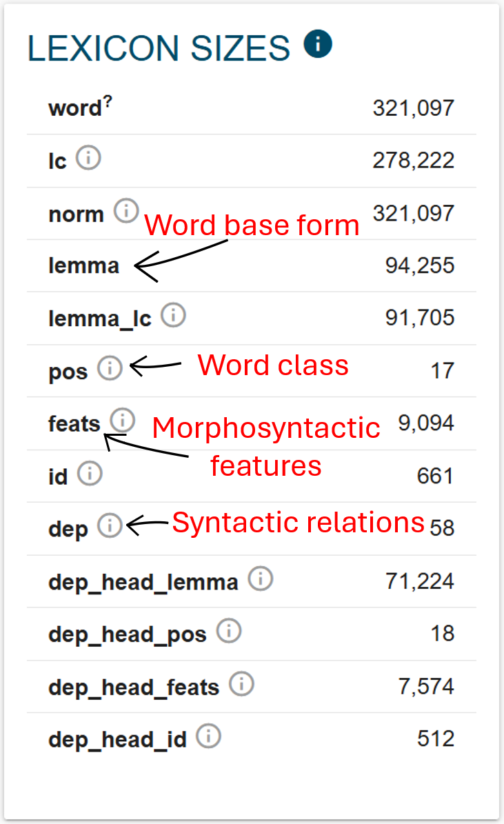Show info for the norm attribute
This screenshot has height=824, width=504.
(x=126, y=211)
